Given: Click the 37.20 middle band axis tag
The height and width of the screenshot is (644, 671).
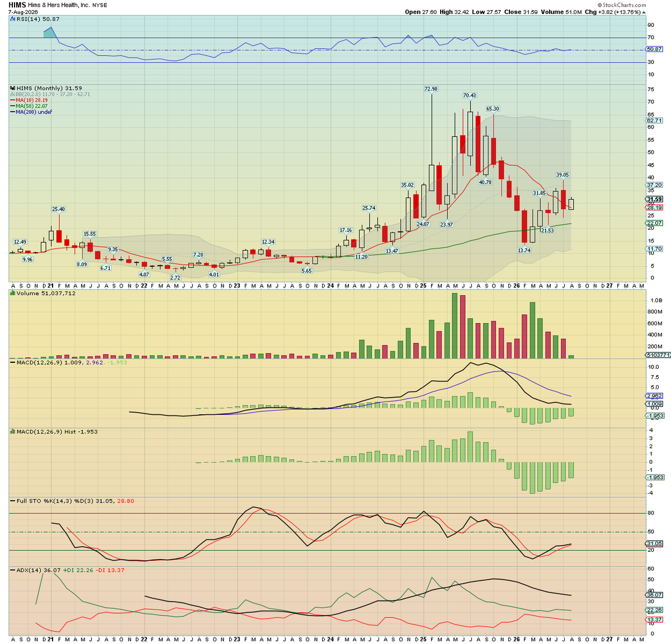Looking at the screenshot, I should pos(654,184).
